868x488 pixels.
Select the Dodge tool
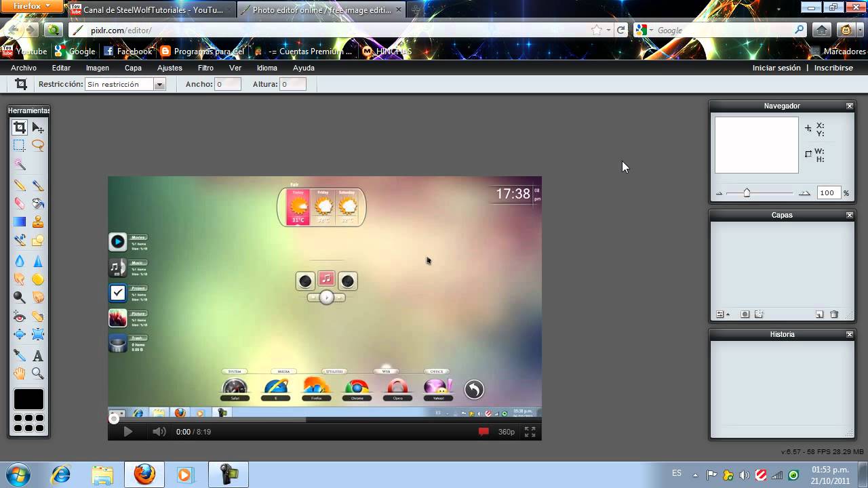[x=20, y=298]
